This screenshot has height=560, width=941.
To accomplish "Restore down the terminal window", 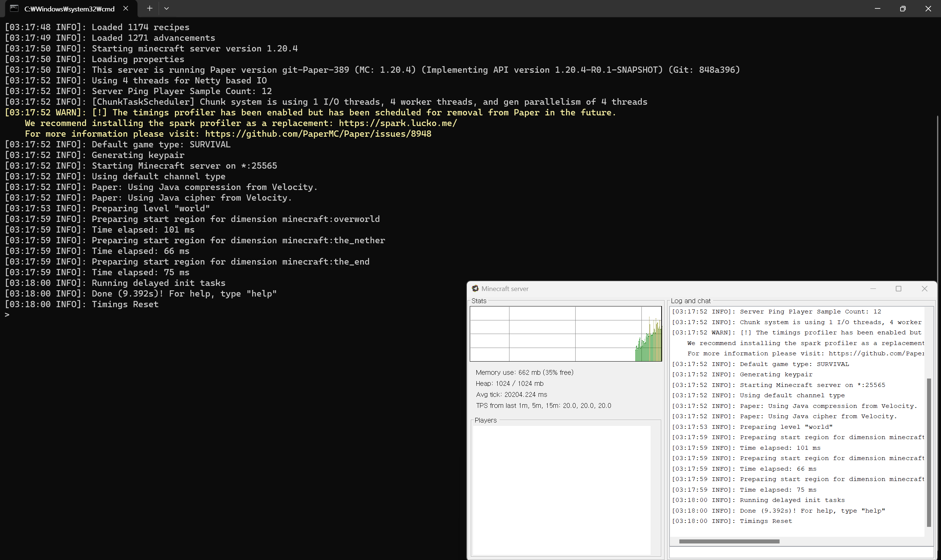I will click(x=902, y=8).
